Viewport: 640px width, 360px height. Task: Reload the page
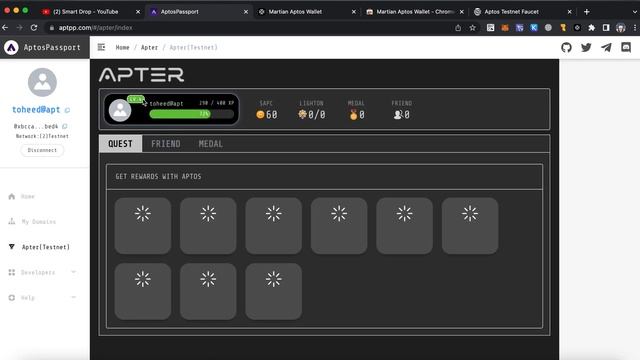34,28
